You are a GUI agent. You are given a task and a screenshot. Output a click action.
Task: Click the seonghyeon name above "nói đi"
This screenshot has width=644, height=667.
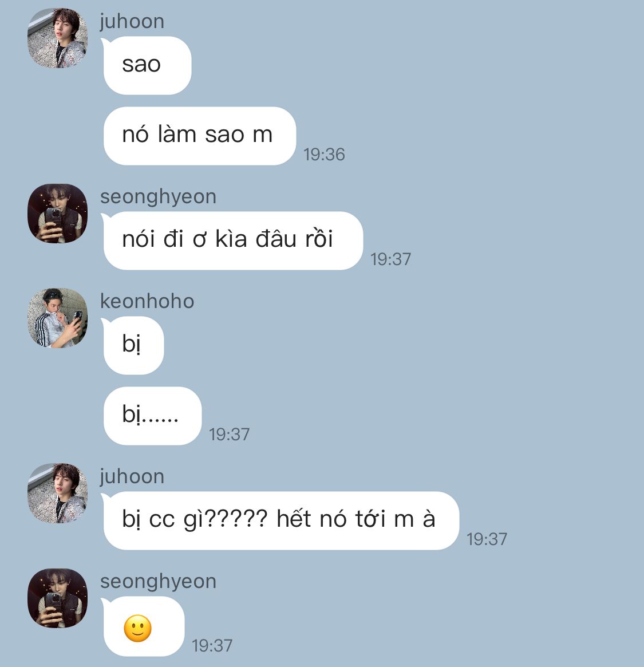click(x=158, y=197)
